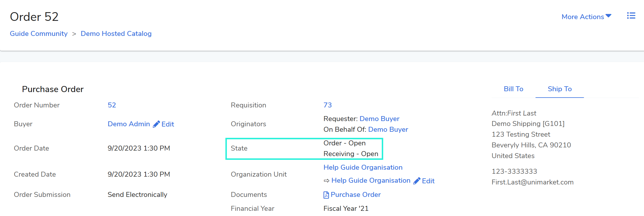Click the highlighted State field

coord(304,149)
